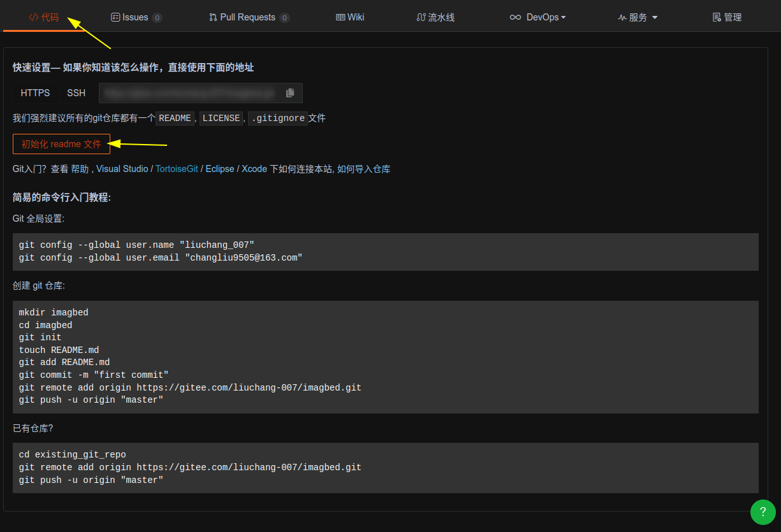Expand the DevOps dropdown menu
This screenshot has width=781, height=532.
tap(538, 17)
